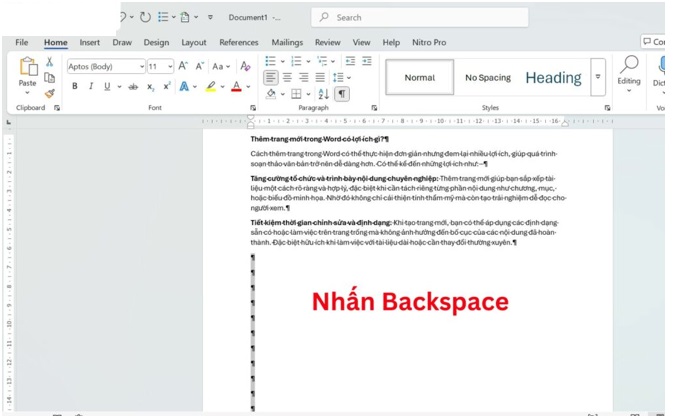Viewport: 685px width, 418px height.
Task: Click the Cut scissors icon
Action: pos(49,62)
